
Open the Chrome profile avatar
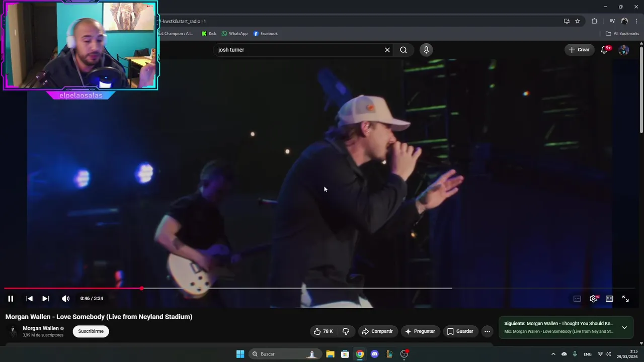(624, 21)
